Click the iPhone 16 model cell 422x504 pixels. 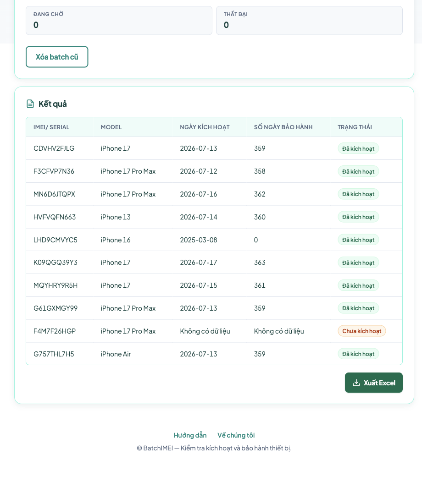click(x=116, y=240)
